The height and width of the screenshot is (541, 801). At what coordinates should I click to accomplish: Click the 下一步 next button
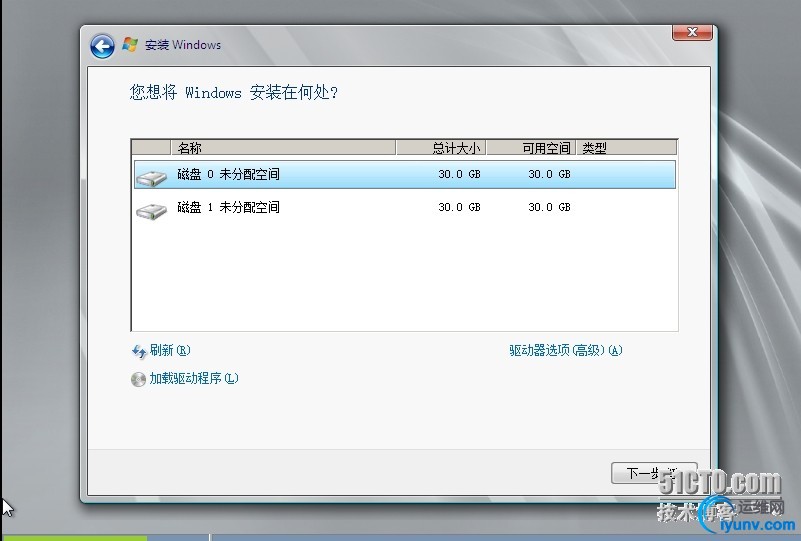point(654,473)
